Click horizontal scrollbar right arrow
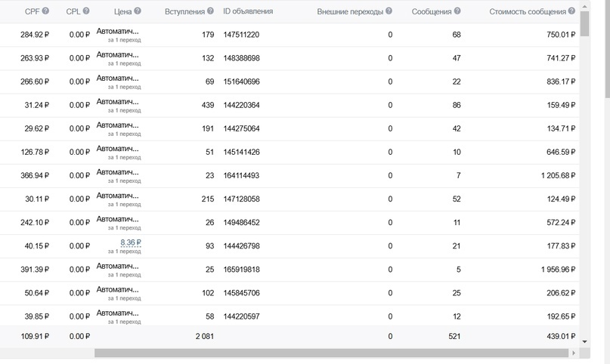This screenshot has width=610, height=364. (573, 353)
